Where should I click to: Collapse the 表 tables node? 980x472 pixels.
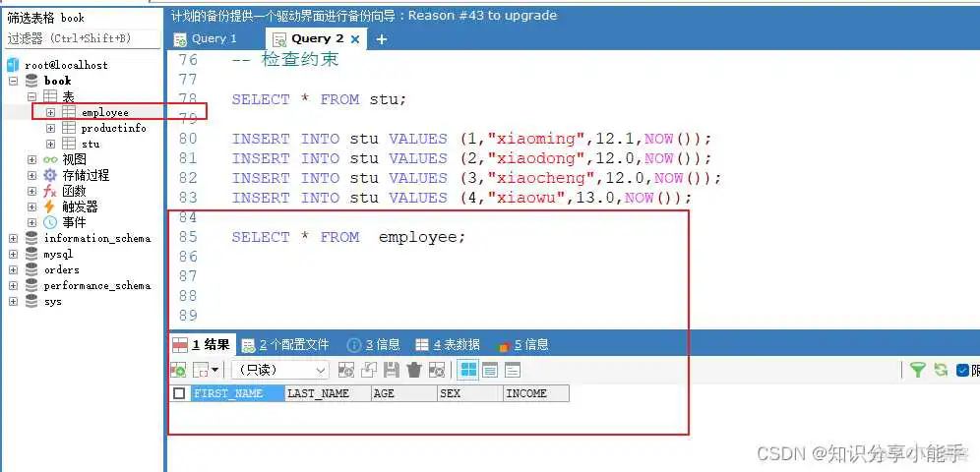31,96
